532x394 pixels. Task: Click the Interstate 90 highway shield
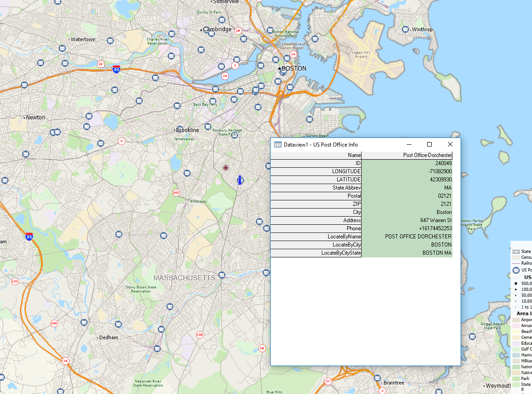pyautogui.click(x=117, y=69)
